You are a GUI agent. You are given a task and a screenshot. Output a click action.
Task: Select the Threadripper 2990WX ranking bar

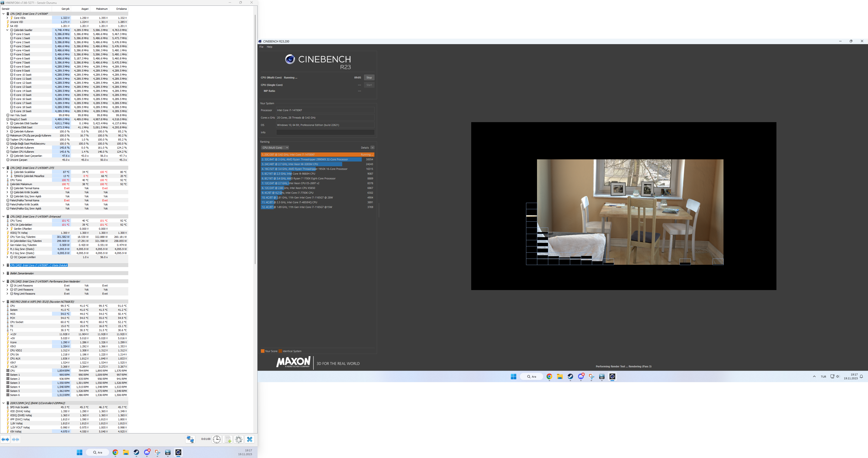coord(317,159)
